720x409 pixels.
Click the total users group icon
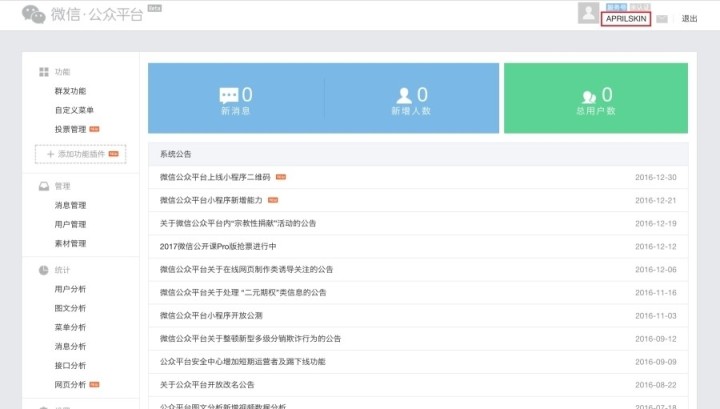589,96
